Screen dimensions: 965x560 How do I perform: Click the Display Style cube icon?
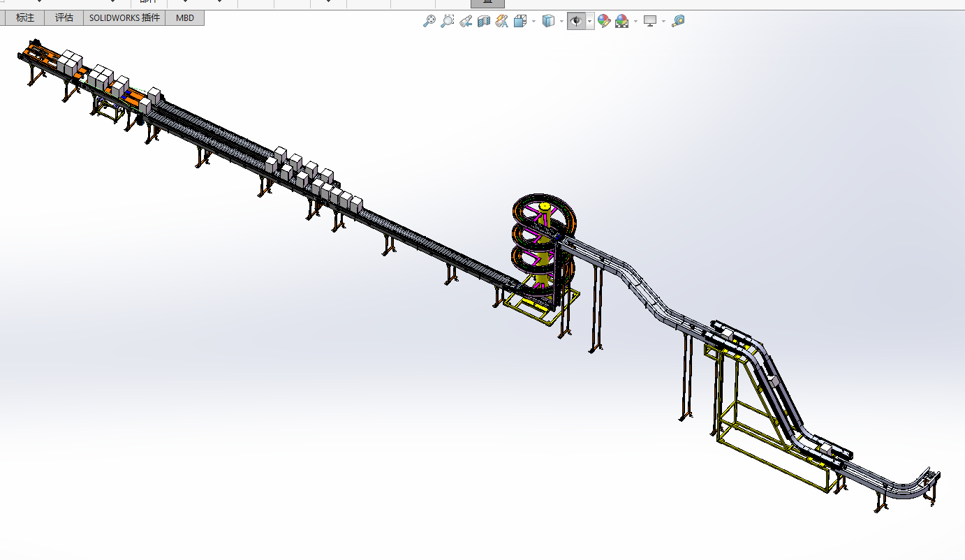[x=548, y=22]
